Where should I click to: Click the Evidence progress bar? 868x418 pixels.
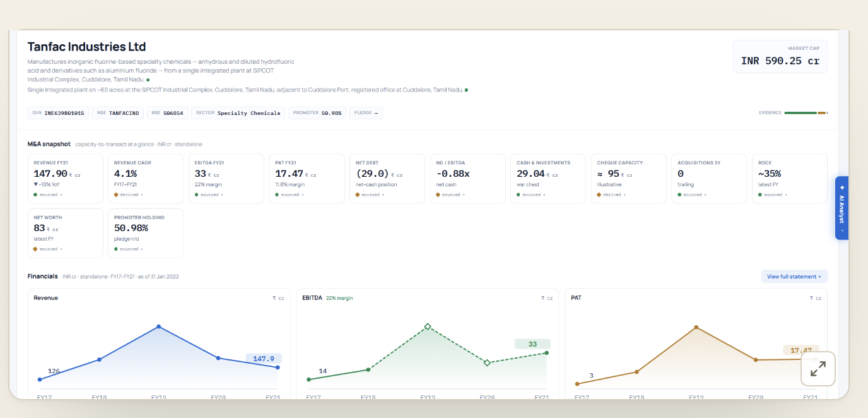806,113
